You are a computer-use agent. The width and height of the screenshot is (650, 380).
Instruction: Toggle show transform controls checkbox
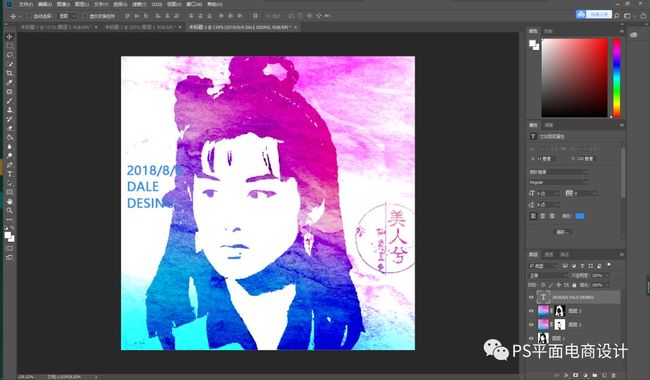85,16
